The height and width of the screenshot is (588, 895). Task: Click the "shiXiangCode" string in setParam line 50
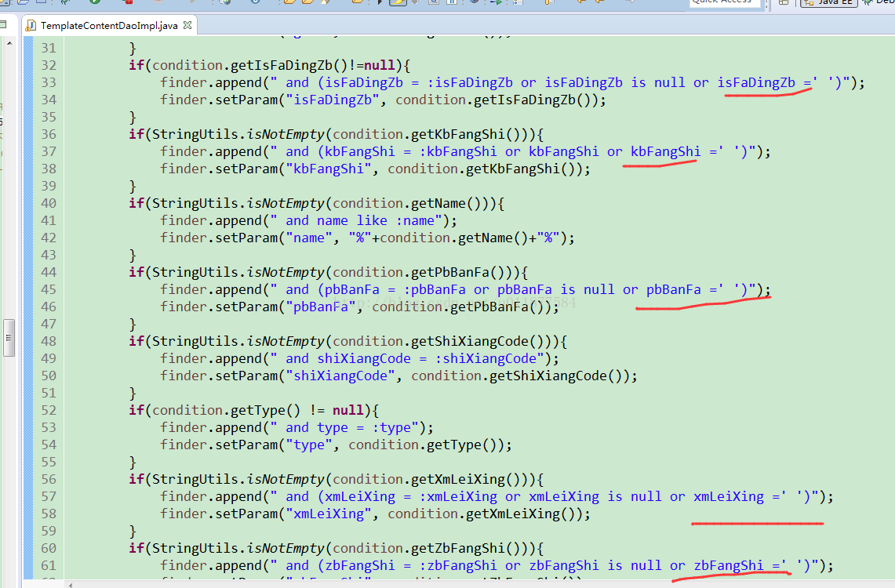click(340, 376)
